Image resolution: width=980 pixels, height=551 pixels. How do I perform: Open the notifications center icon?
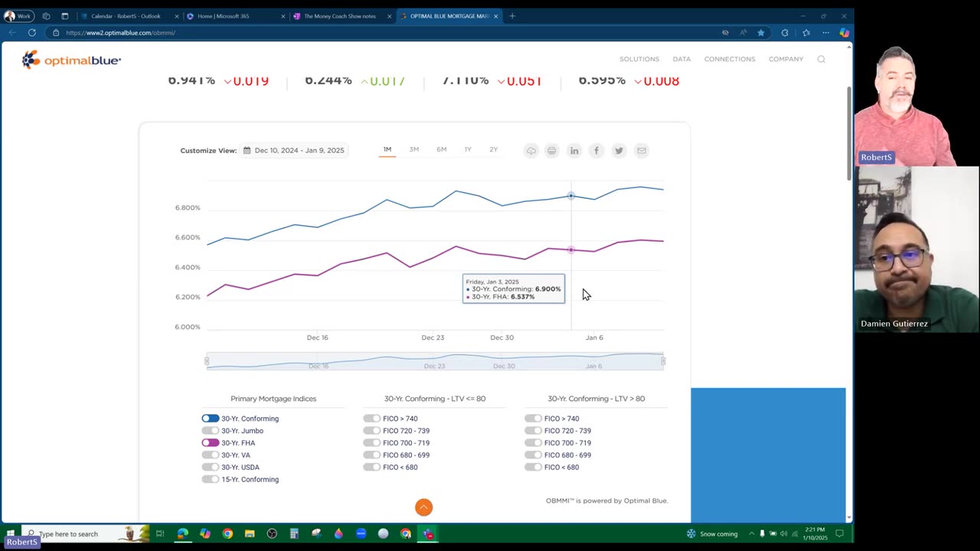coord(839,533)
